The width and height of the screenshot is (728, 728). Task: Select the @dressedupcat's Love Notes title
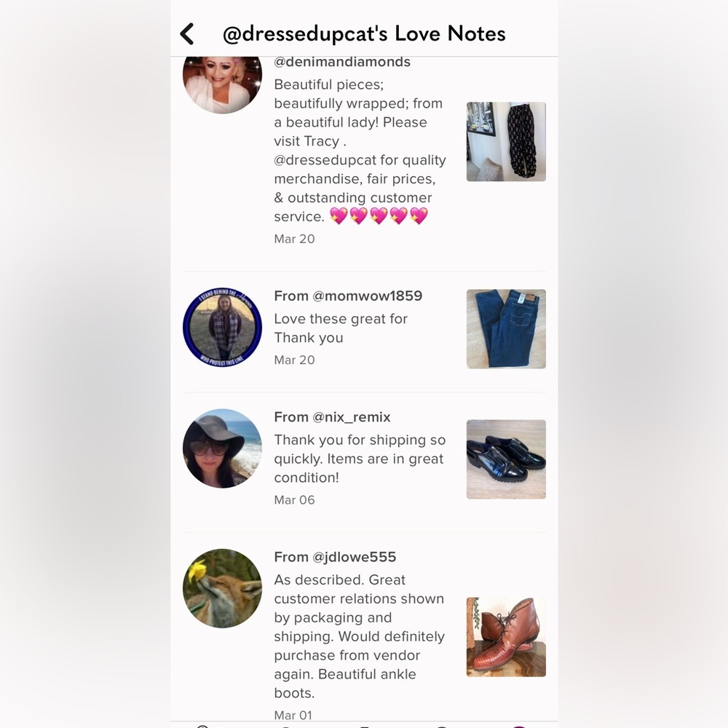[x=364, y=34]
